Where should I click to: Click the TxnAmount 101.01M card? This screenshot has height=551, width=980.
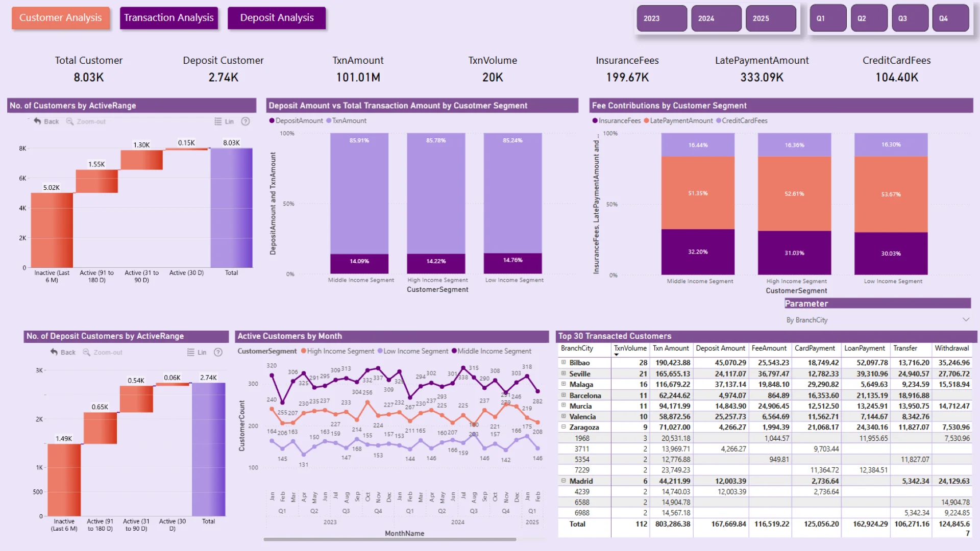tap(358, 69)
